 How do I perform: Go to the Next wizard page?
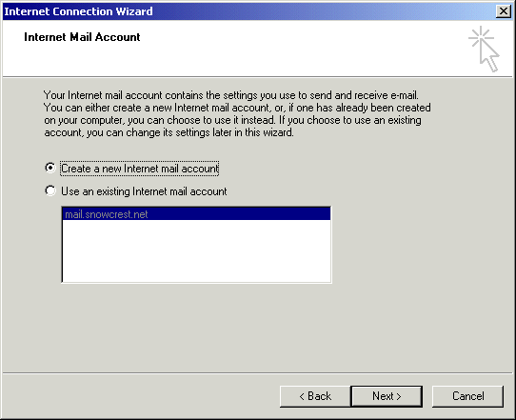387,396
